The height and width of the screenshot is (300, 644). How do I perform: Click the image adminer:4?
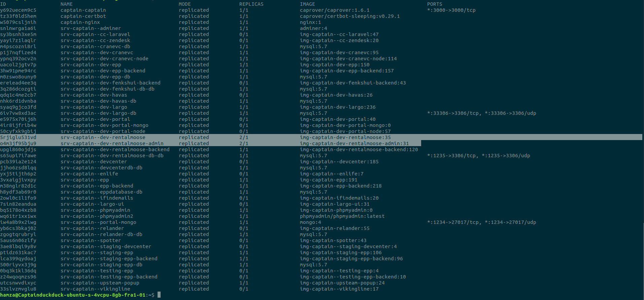pos(313,28)
